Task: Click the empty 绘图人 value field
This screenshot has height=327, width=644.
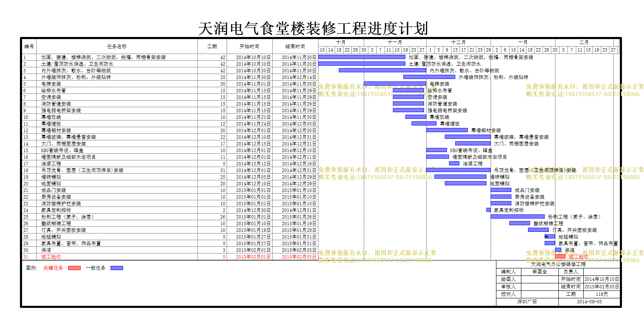Action: pos(540,279)
